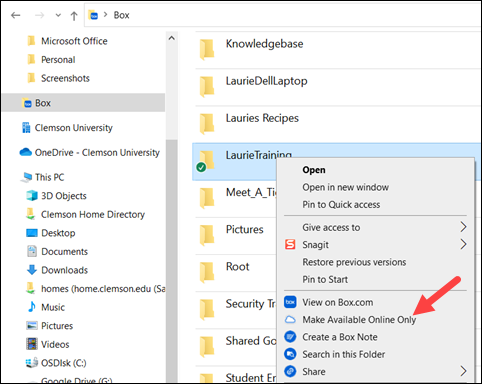The width and height of the screenshot is (482, 384).
Task: Click the Box.com icon in context menu
Action: point(290,302)
